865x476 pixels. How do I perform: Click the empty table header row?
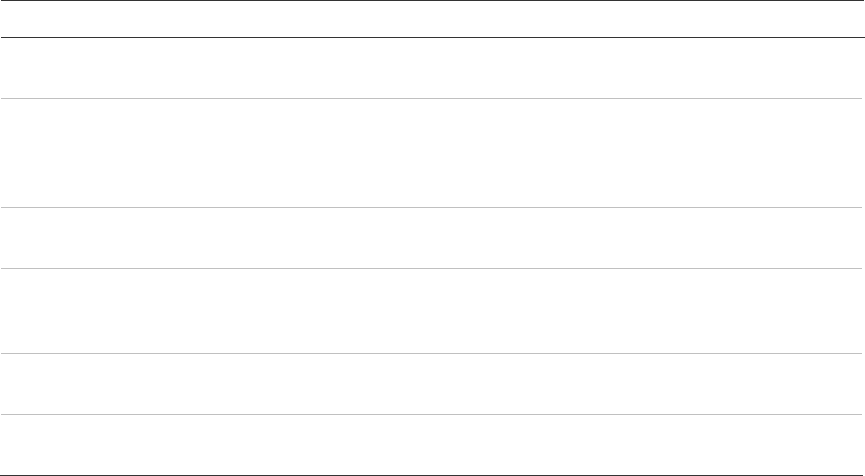click(x=430, y=19)
